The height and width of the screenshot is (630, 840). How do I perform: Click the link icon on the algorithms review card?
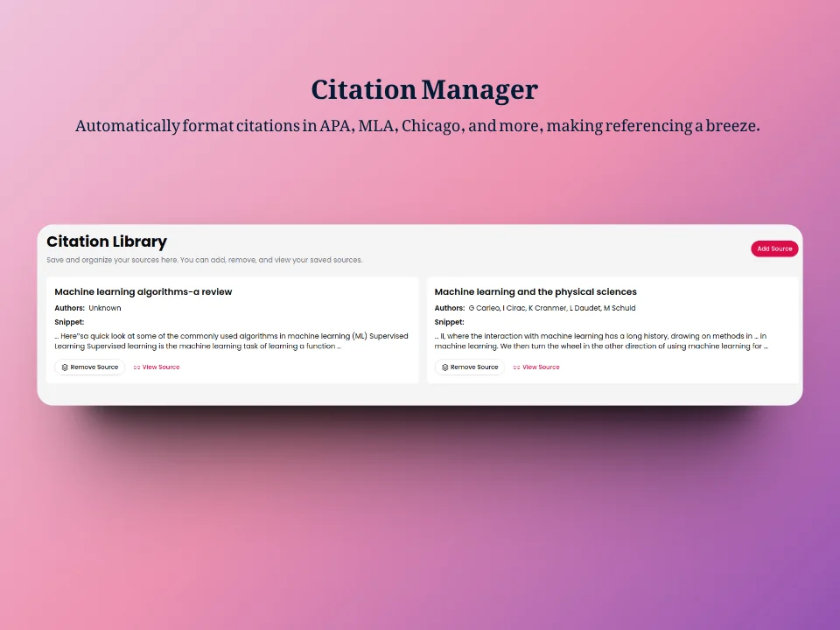[x=136, y=367]
